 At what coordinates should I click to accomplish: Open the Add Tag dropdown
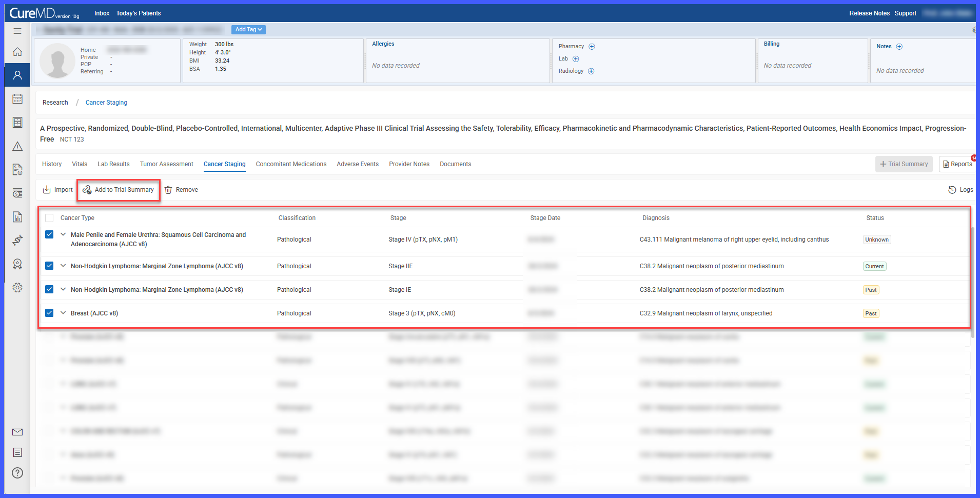click(249, 30)
